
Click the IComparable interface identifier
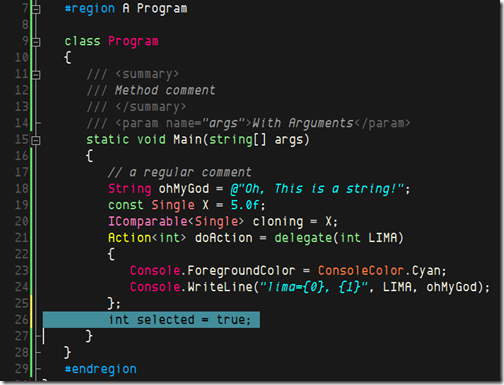point(148,221)
